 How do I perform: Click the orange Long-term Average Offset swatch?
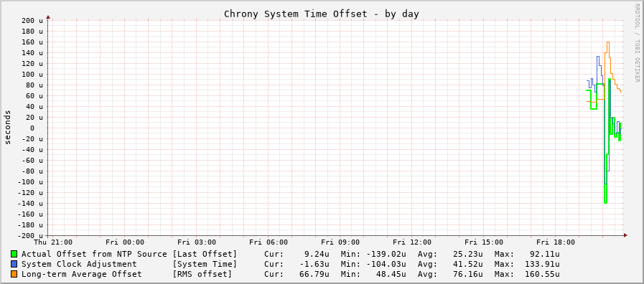point(14,274)
